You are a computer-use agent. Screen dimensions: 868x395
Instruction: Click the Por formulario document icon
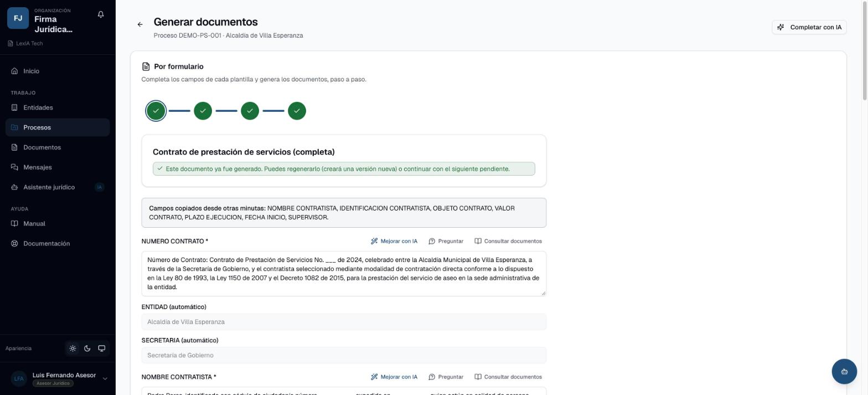[146, 66]
